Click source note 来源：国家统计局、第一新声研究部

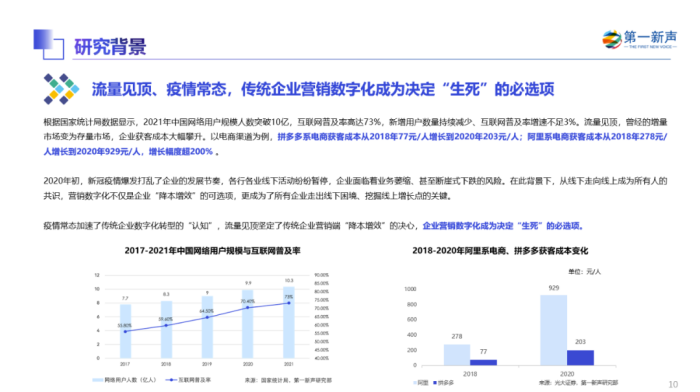tap(288, 380)
